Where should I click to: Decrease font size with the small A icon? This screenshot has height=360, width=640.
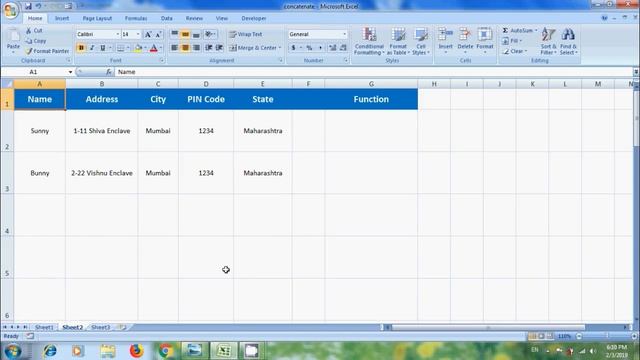(158, 34)
